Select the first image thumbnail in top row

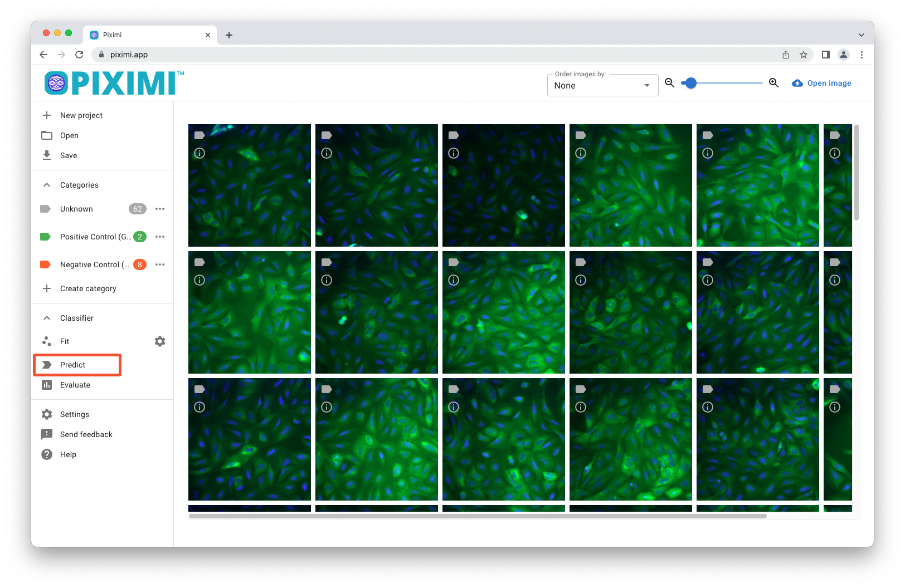point(250,185)
